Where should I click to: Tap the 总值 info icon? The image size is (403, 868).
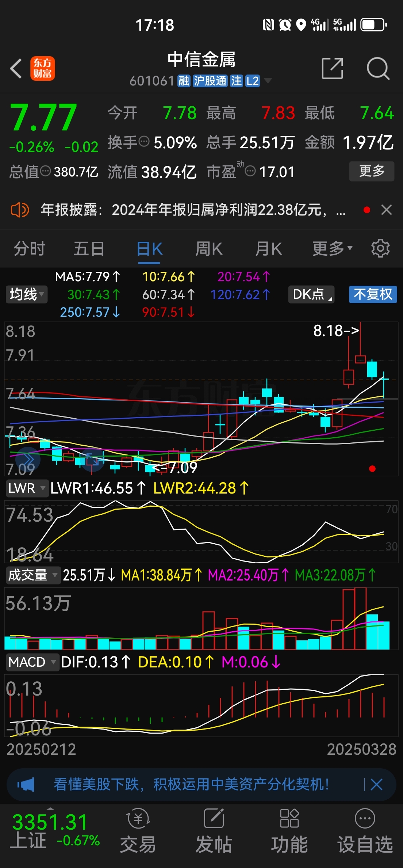[45, 171]
